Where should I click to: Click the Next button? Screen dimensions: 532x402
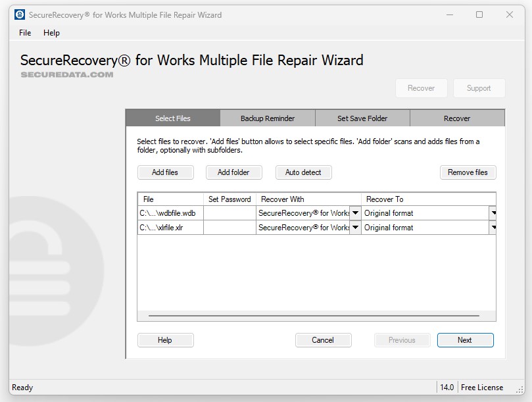tap(465, 340)
